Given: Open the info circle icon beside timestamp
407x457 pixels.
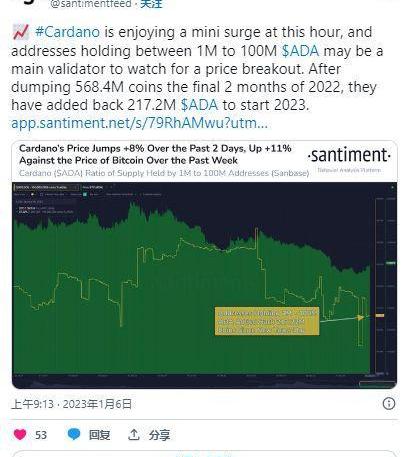Looking at the screenshot, I should tap(389, 404).
